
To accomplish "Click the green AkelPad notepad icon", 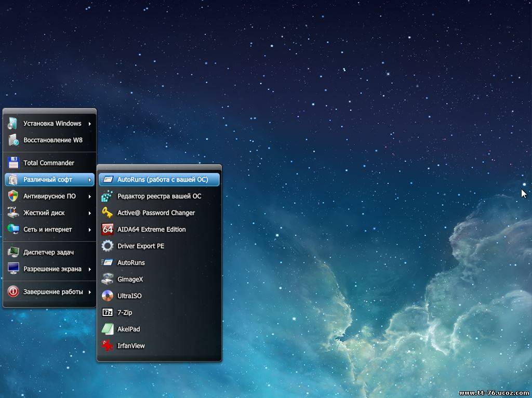I will coord(107,329).
